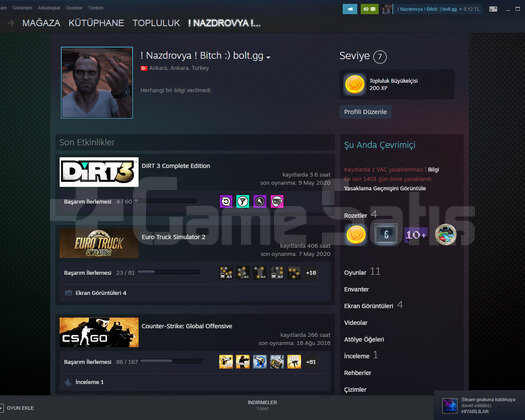The height and width of the screenshot is (420, 525).
Task: Open the pink DiRT 3 achievement icon
Action: (x=277, y=201)
